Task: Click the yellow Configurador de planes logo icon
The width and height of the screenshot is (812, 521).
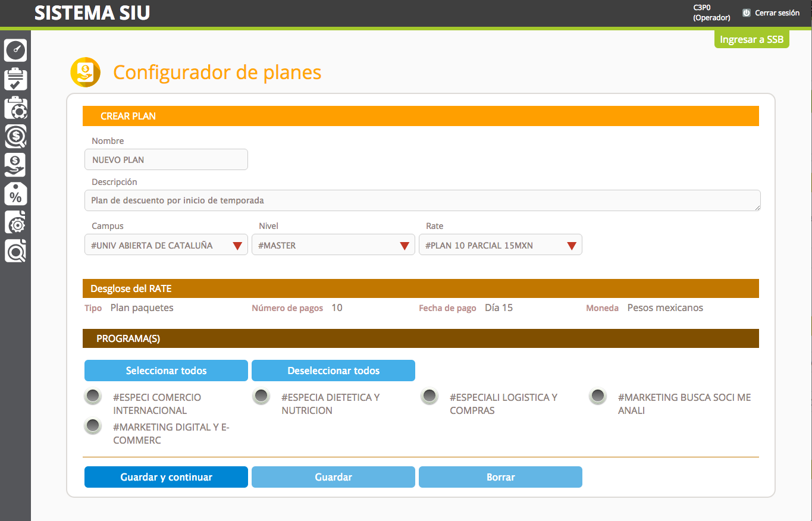Action: pyautogui.click(x=85, y=73)
